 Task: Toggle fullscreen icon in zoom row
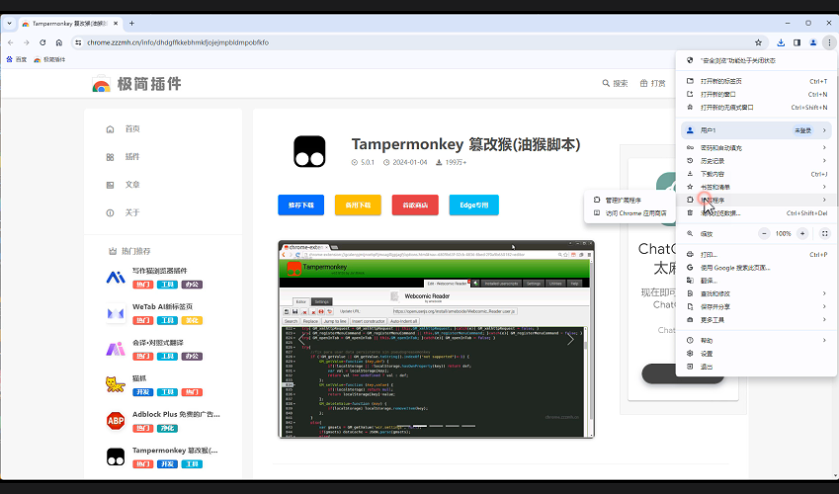pos(825,233)
